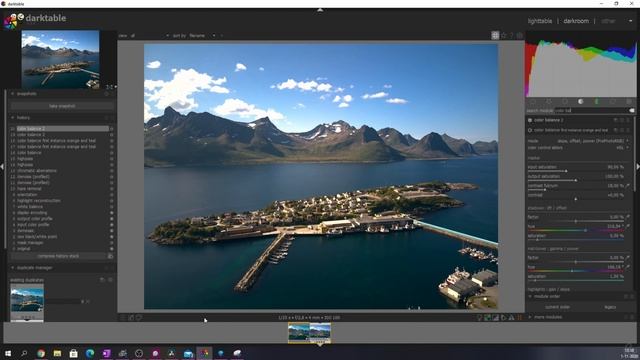Toggle the overexposure warning triangle icon
Viewport: 640px width, 360px height.
pos(511,317)
